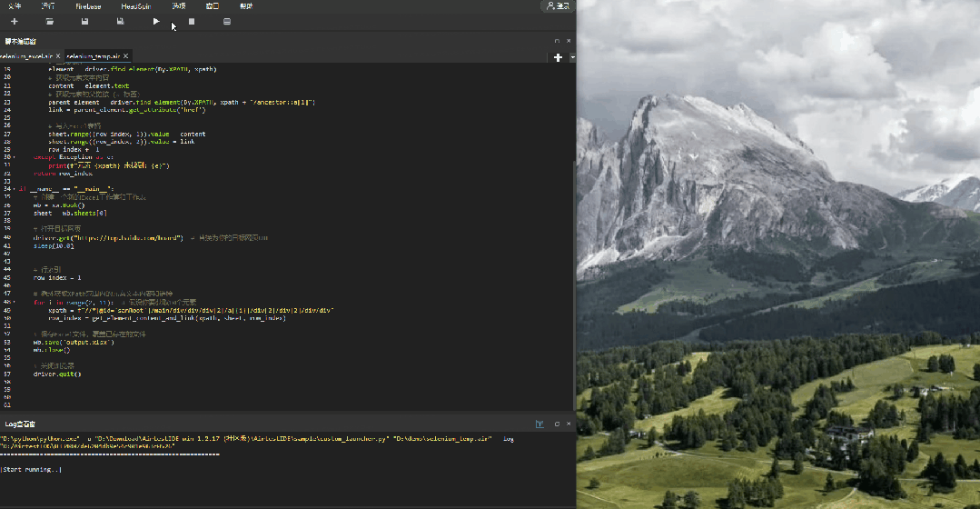Open the 运行 menu

coord(48,5)
